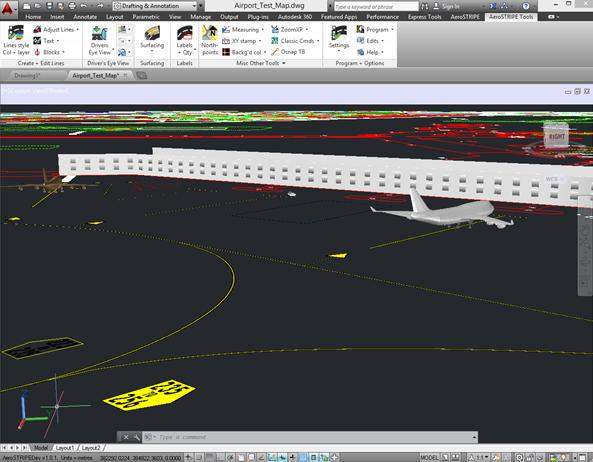The image size is (593, 462).
Task: Click Sign In link
Action: tap(447, 6)
